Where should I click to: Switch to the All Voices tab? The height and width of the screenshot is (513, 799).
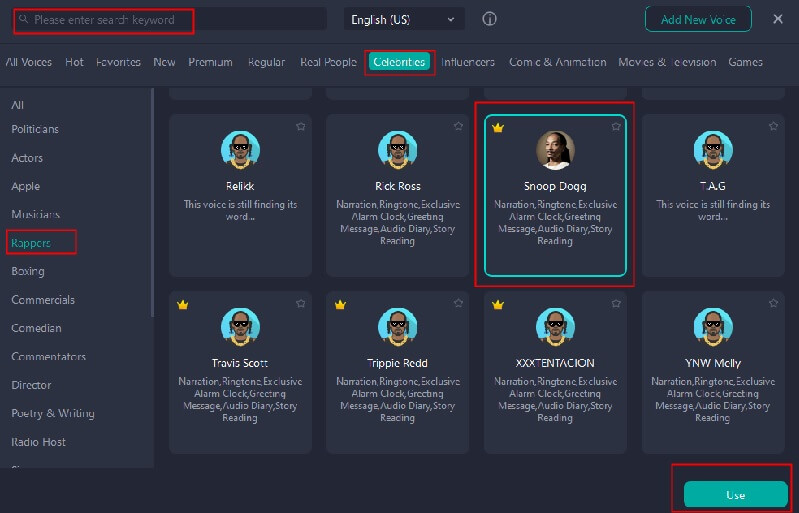29,62
